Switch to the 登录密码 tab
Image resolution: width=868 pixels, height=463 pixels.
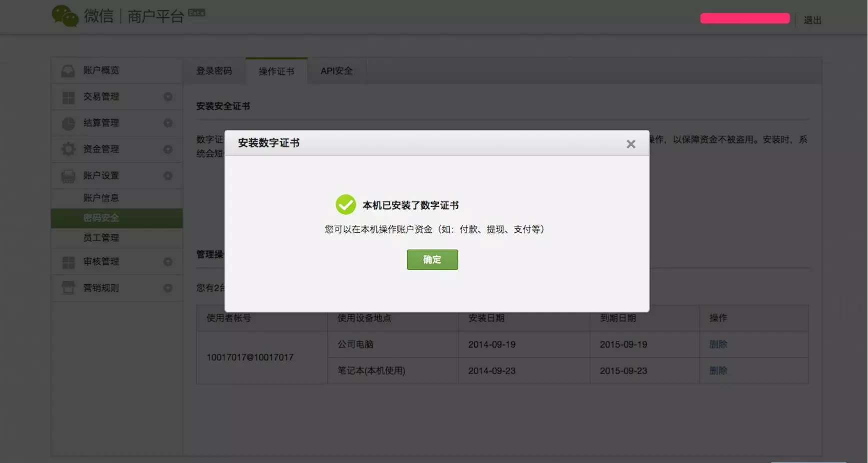[x=214, y=71]
